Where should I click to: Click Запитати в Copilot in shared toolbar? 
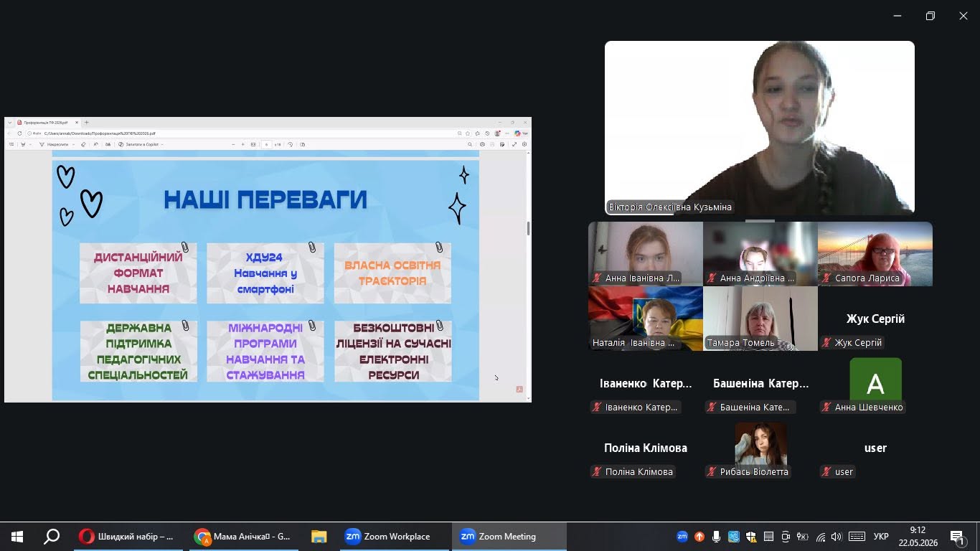click(x=140, y=144)
